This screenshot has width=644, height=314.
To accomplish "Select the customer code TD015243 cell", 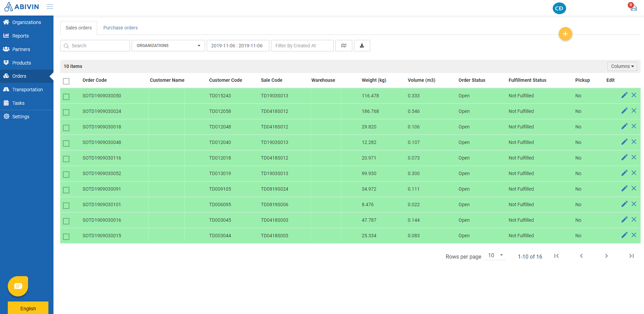I will click(x=220, y=96).
